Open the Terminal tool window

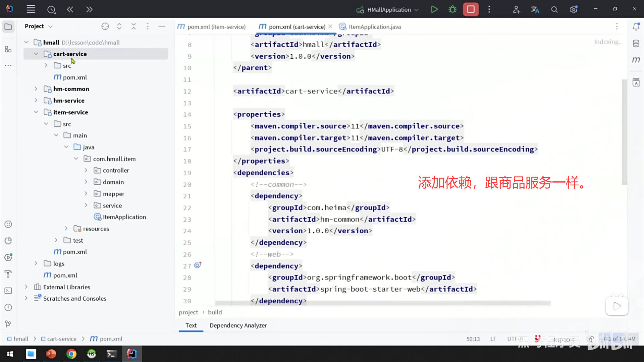(8, 291)
